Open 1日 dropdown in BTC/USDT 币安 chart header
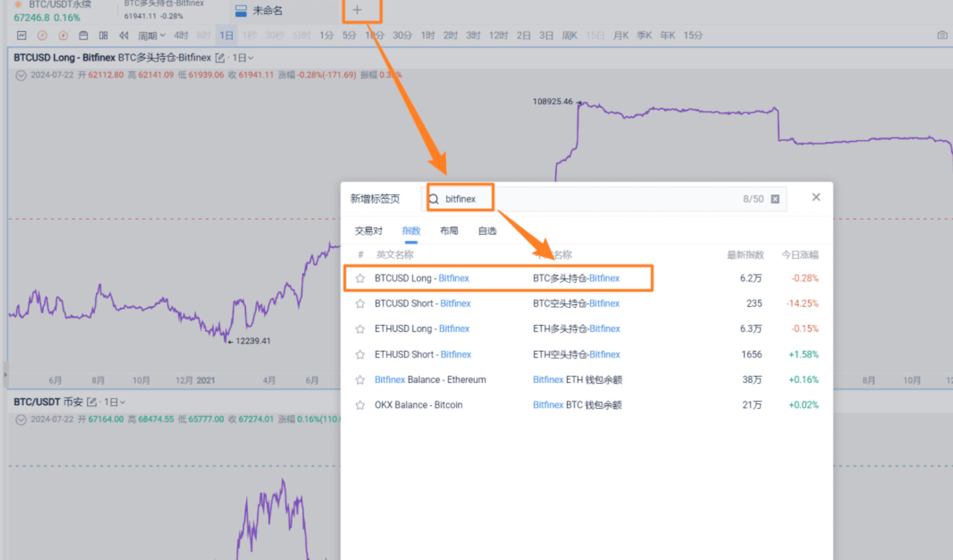953x560 pixels. click(x=115, y=402)
